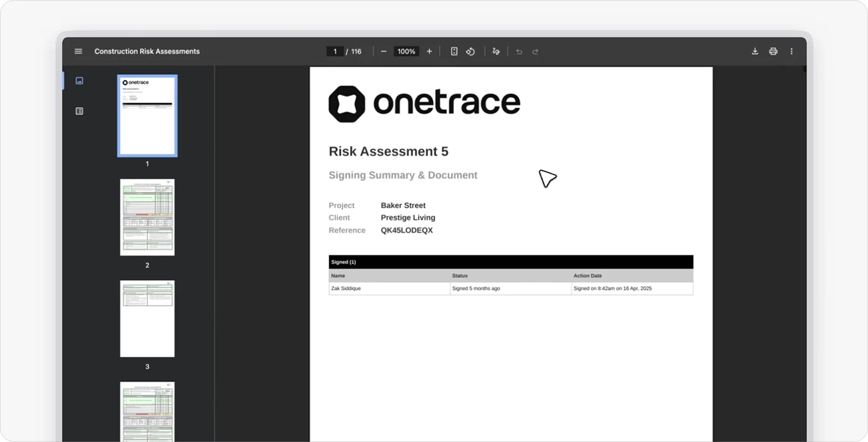Viewport: 868px width, 442px height.
Task: Show the document outline view
Action: [x=79, y=111]
